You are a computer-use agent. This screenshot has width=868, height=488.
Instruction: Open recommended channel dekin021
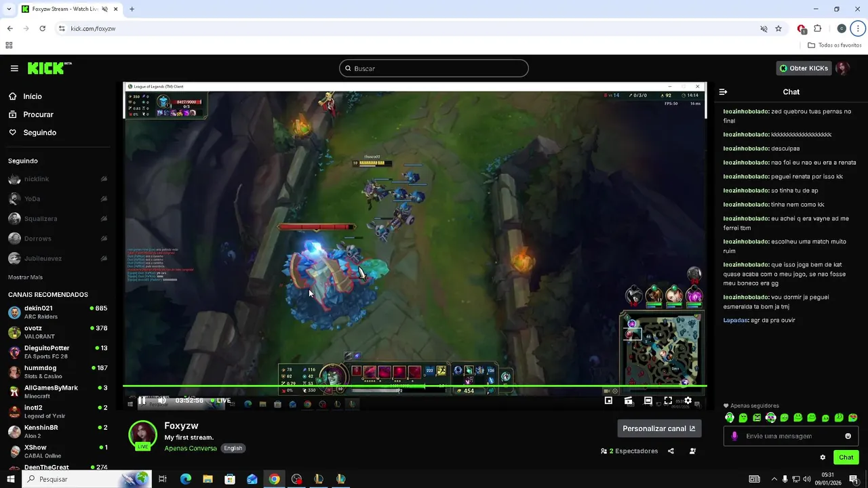[58, 312]
